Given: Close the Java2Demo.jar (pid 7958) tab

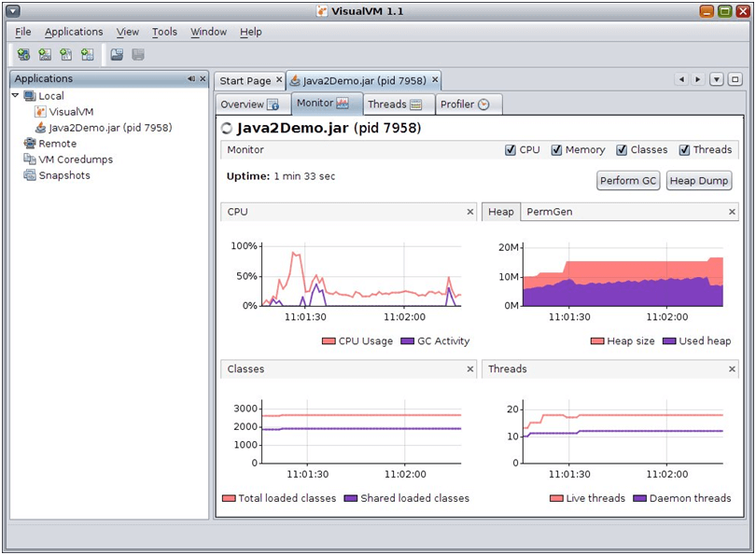Looking at the screenshot, I should [x=435, y=80].
